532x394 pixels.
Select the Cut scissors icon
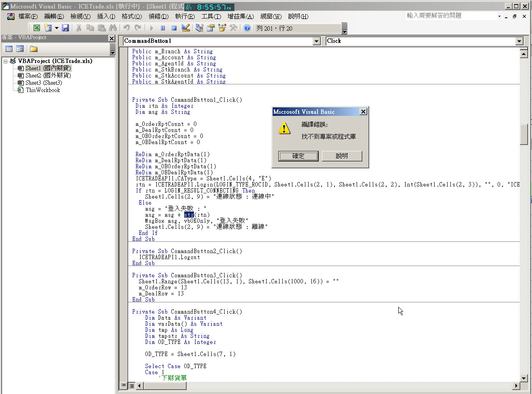click(x=79, y=28)
